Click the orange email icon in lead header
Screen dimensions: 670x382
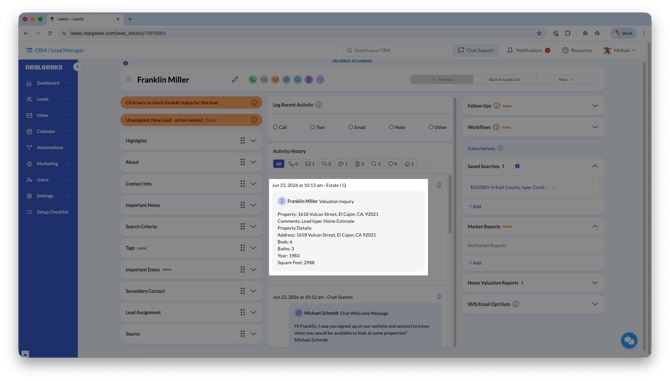[275, 79]
